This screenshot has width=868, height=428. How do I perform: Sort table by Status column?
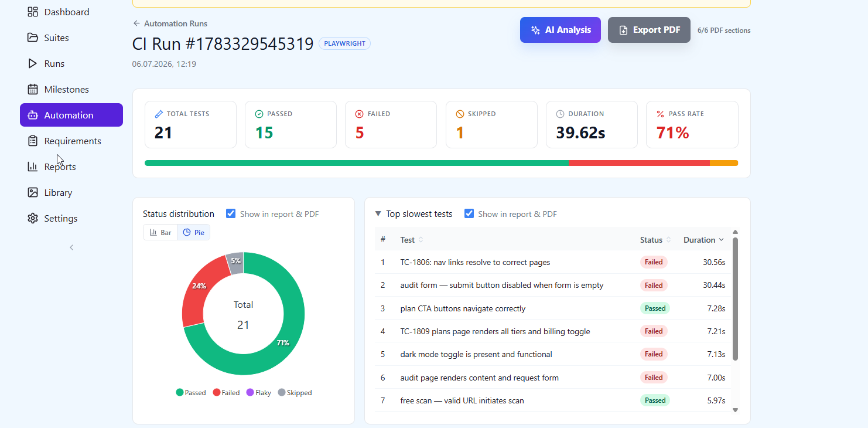coord(655,240)
